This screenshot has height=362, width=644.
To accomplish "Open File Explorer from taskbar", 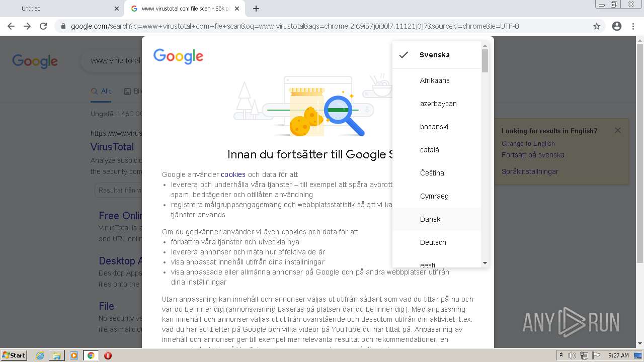I will coord(57,355).
